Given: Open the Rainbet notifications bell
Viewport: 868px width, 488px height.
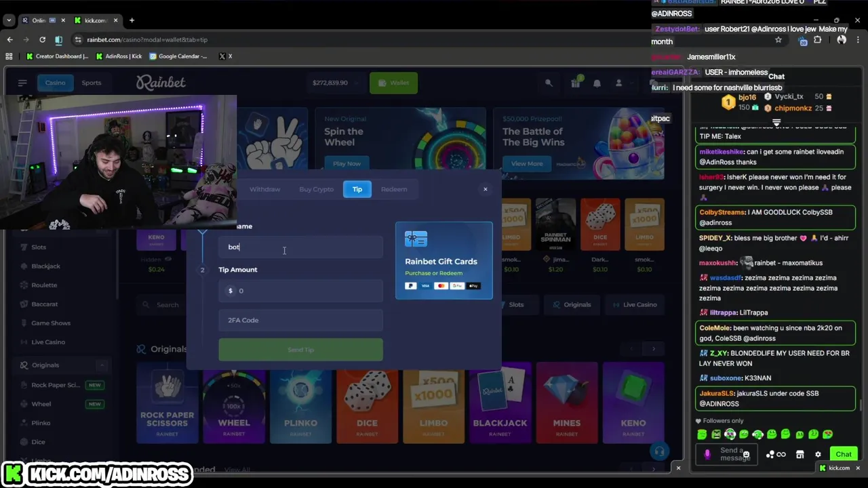Looking at the screenshot, I should pyautogui.click(x=597, y=83).
